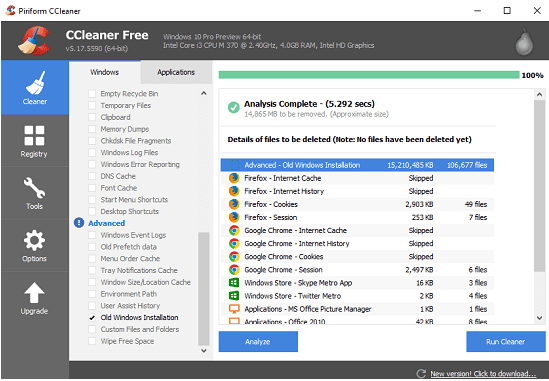The height and width of the screenshot is (381, 549).
Task: Enable the Wipe Free Space checkbox
Action: pos(92,341)
